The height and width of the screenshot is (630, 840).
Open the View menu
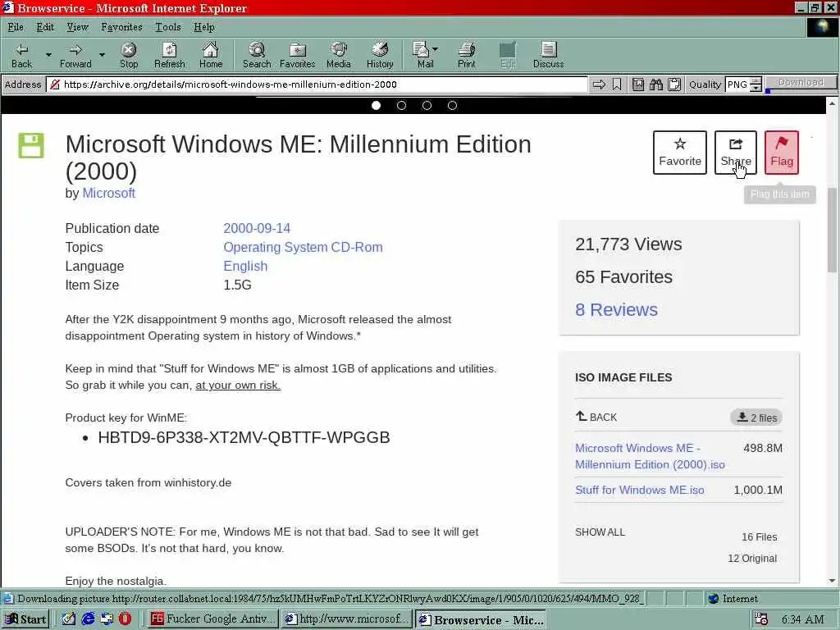[x=77, y=27]
